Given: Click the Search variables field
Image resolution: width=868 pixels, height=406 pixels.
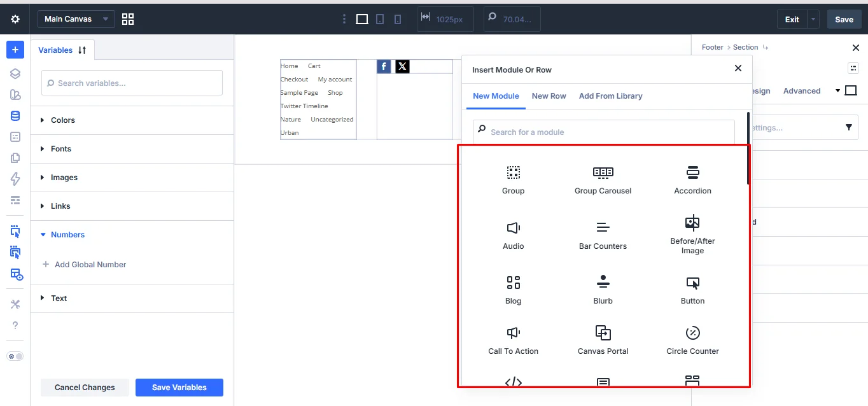Looking at the screenshot, I should coord(132,83).
